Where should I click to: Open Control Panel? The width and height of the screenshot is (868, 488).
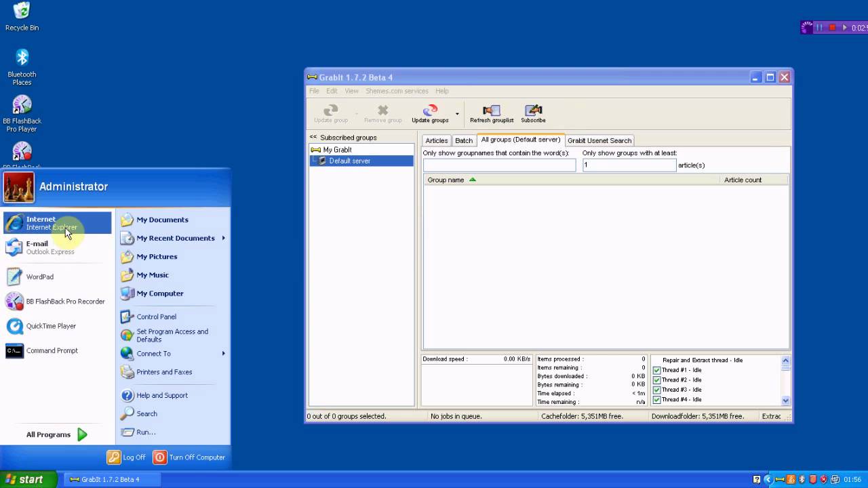tap(149, 317)
